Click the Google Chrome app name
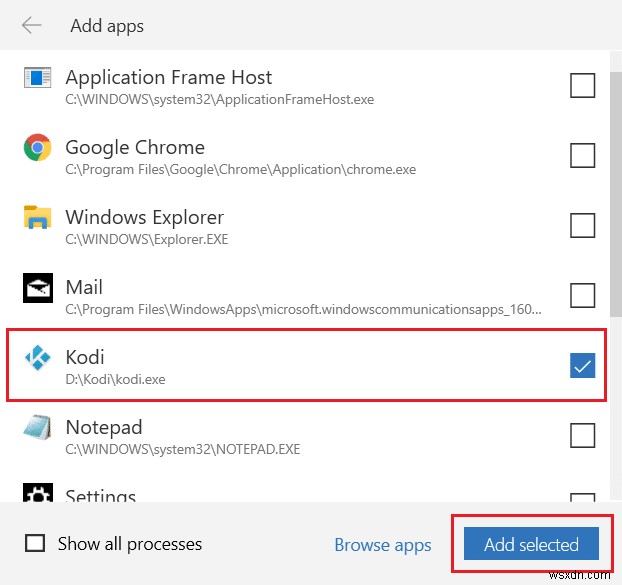Image resolution: width=622 pixels, height=585 pixels. point(135,147)
